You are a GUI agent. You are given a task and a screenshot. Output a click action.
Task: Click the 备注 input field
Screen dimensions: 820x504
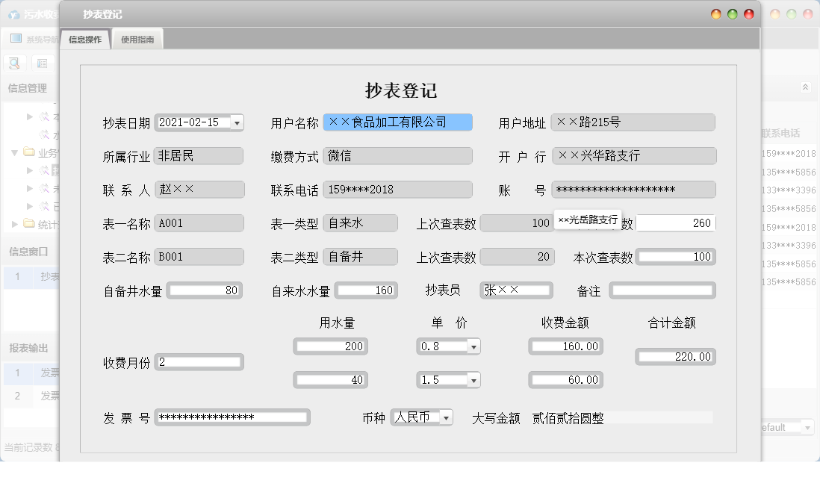pyautogui.click(x=662, y=290)
